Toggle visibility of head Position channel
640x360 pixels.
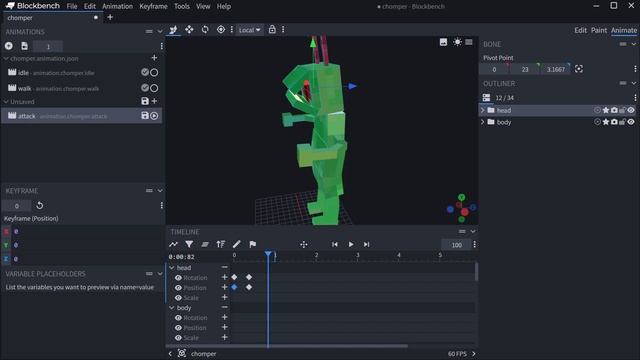(x=178, y=288)
